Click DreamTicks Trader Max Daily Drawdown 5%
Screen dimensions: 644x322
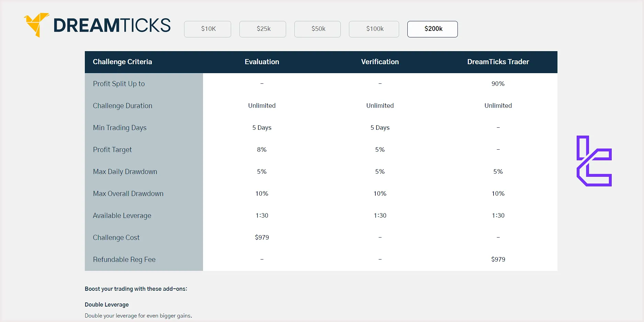[498, 172]
